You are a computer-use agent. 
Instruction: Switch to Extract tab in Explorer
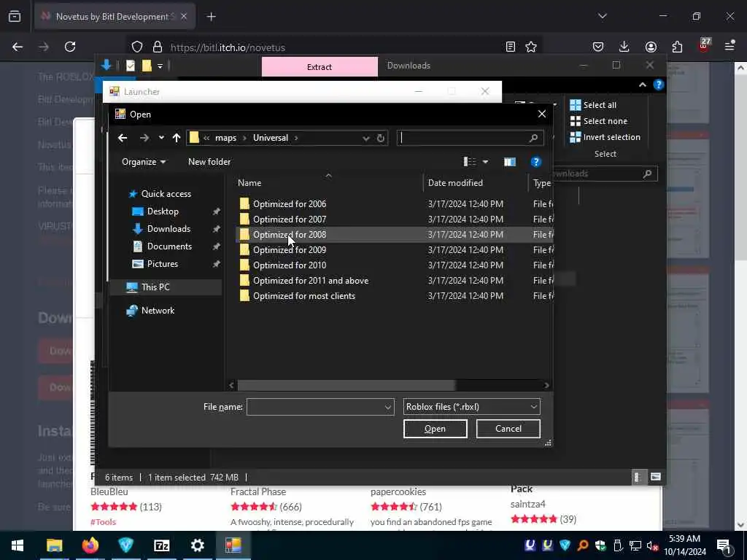coord(320,66)
